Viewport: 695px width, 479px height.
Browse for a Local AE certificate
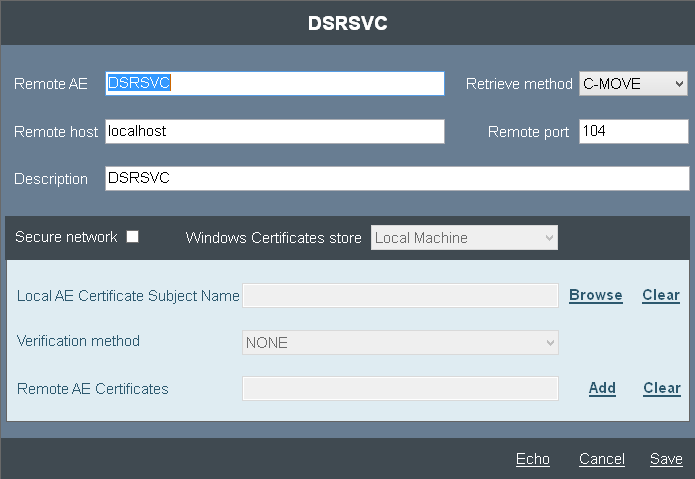596,295
